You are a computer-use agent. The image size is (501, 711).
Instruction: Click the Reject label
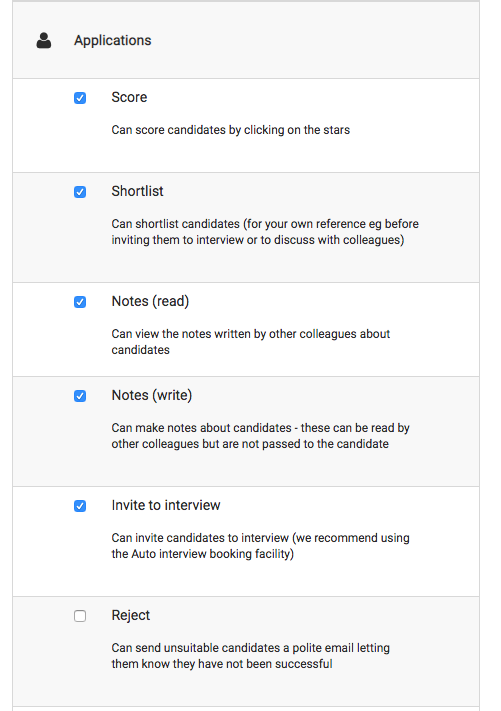pyautogui.click(x=131, y=615)
